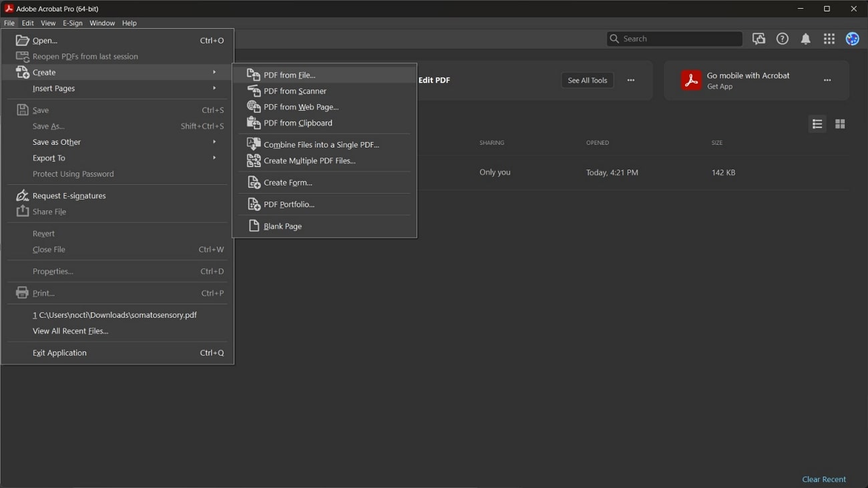Image resolution: width=868 pixels, height=488 pixels.
Task: Open Properties... menu entry
Action: tap(118, 271)
